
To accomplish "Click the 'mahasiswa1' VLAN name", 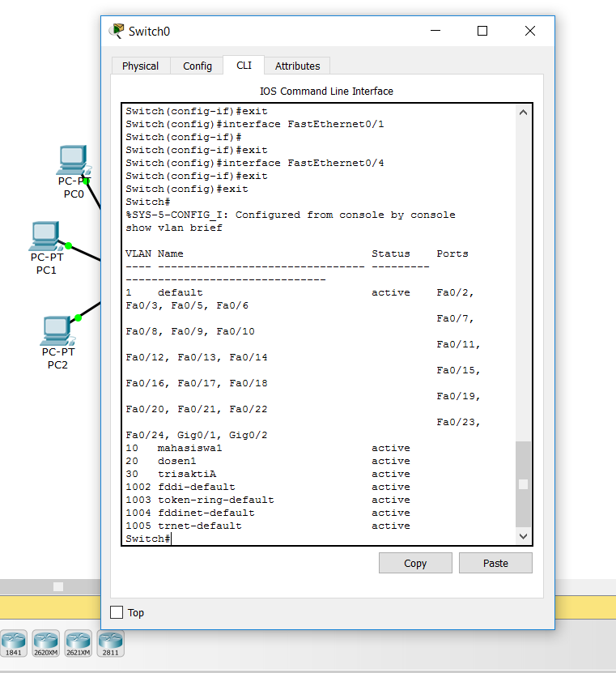I will click(x=189, y=448).
